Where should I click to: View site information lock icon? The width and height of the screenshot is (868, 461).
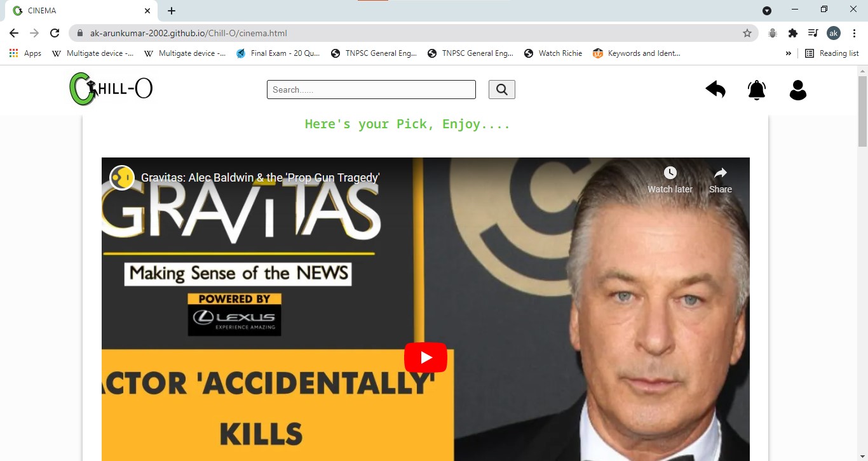tap(80, 33)
